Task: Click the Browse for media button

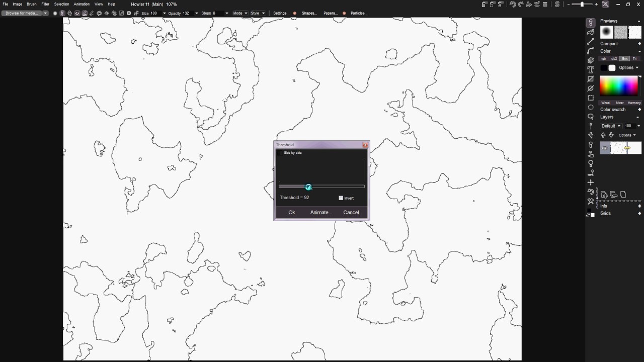Action: tap(22, 13)
